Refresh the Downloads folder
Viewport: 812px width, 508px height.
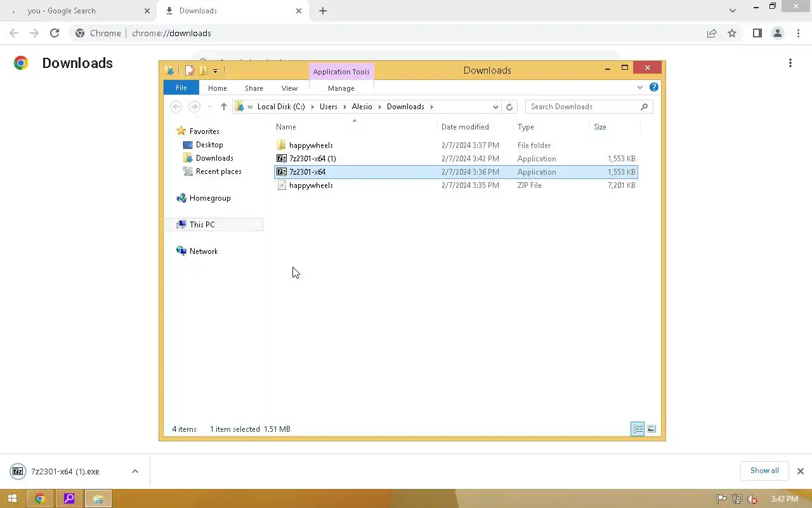coord(509,107)
